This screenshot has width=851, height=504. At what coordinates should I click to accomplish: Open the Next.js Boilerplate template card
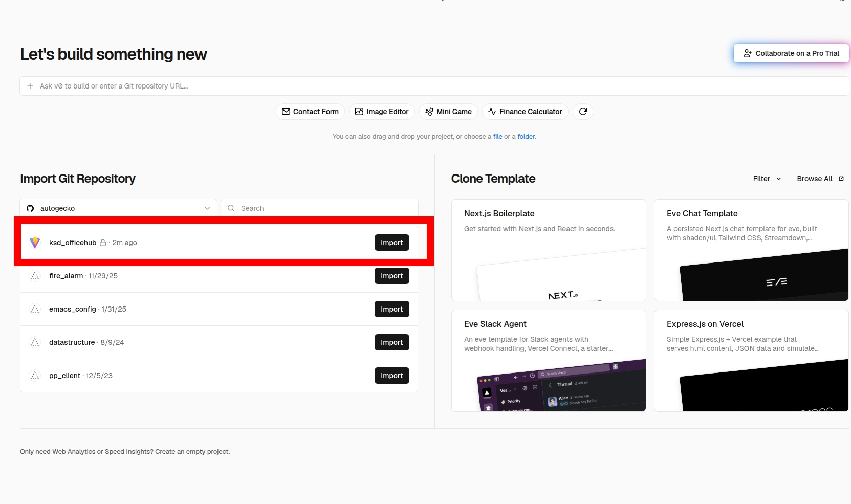(549, 250)
